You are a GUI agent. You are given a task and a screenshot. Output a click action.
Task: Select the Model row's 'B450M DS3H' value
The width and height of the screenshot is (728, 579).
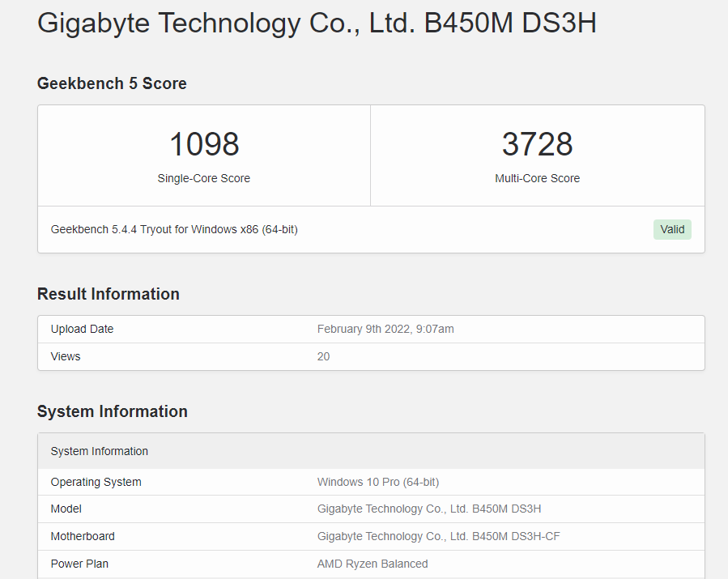click(429, 509)
